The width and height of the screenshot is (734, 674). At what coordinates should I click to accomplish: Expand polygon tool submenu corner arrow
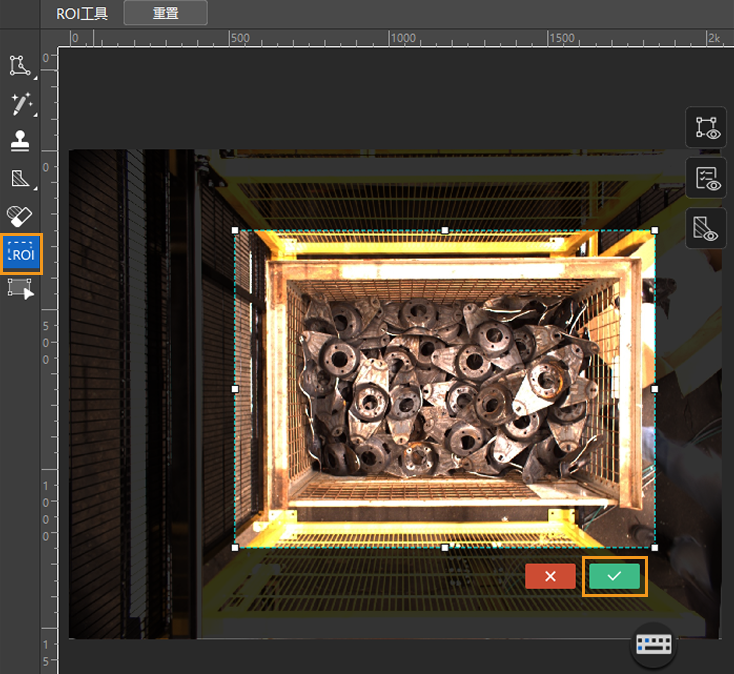tap(34, 77)
